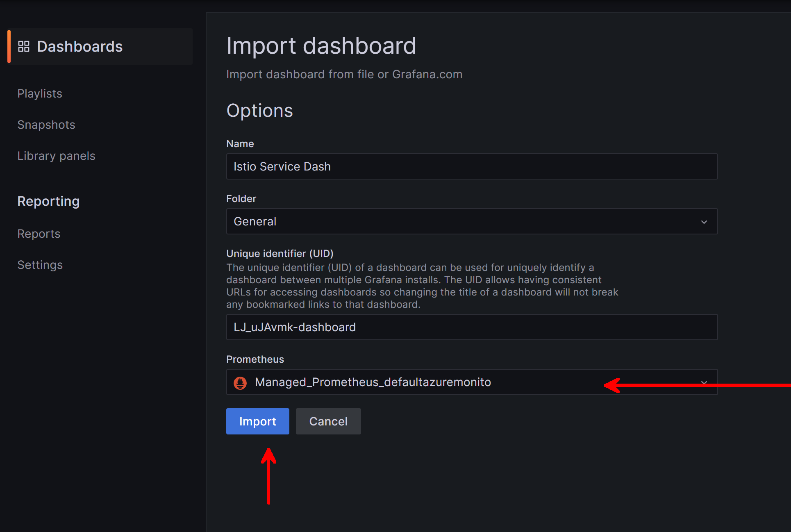The width and height of the screenshot is (791, 532).
Task: Expand the Folder dropdown chevron
Action: click(704, 222)
